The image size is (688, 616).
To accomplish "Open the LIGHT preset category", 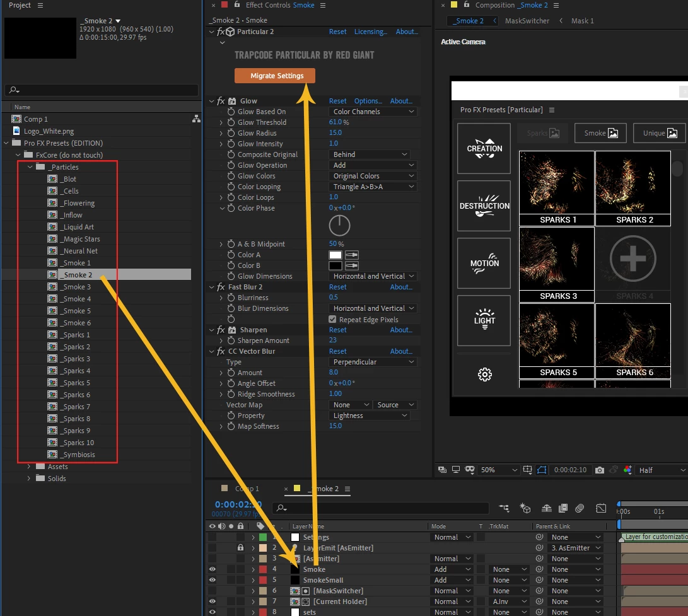I will pos(484,320).
